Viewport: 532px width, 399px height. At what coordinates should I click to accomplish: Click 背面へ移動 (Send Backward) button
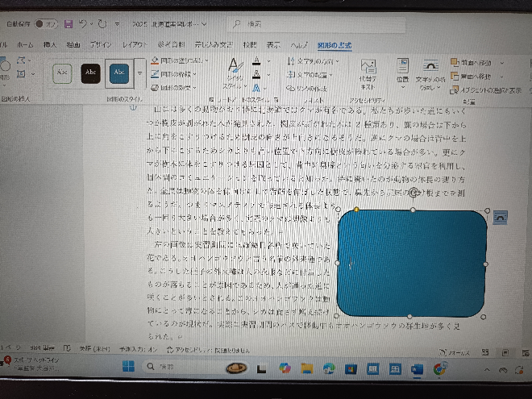click(471, 77)
